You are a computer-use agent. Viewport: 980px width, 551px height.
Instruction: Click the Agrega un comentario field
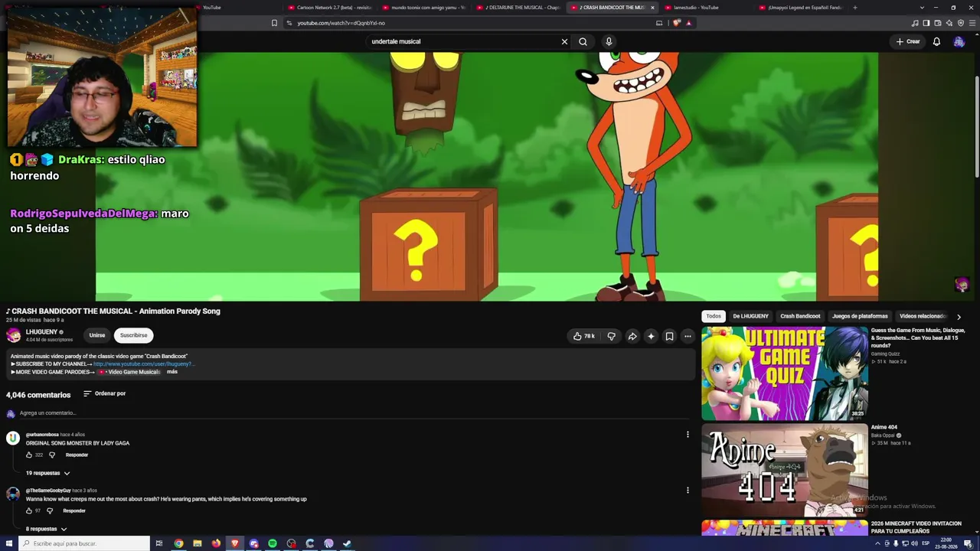click(x=354, y=413)
